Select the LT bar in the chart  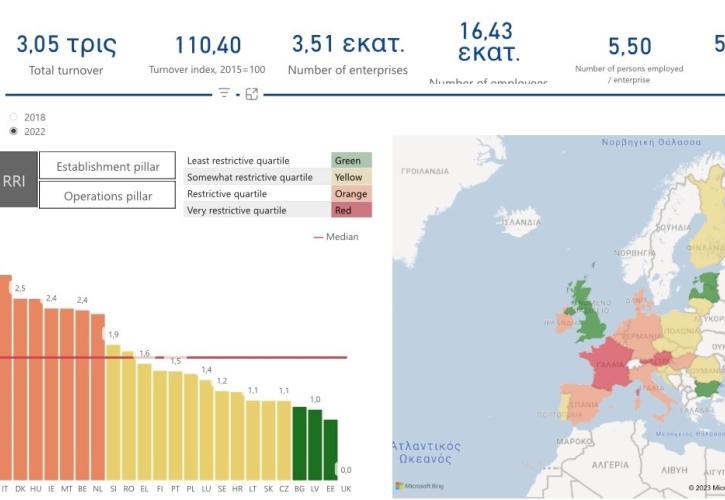tap(253, 440)
